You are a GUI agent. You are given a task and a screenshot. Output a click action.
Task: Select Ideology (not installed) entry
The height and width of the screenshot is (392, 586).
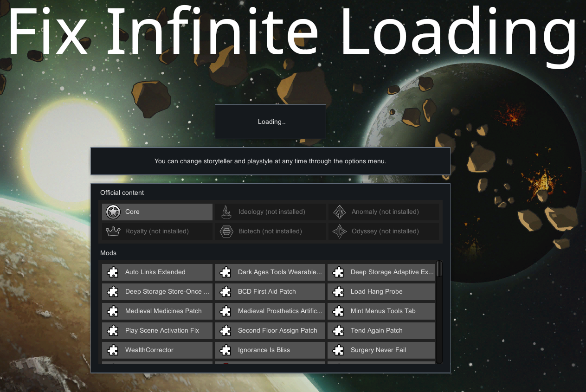coord(270,212)
